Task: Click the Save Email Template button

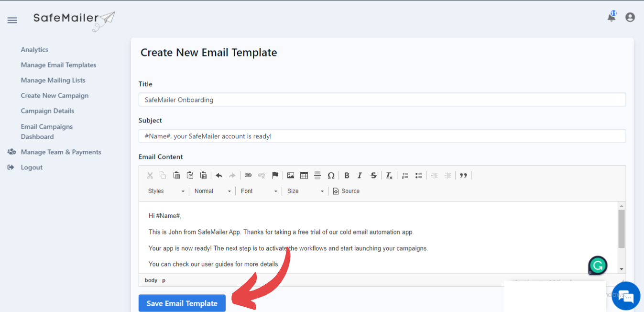Action: tap(182, 303)
